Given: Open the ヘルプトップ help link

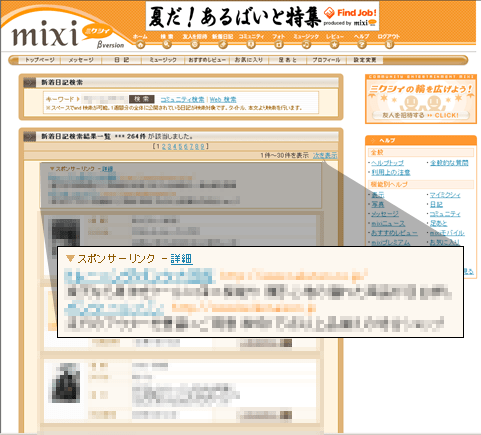Looking at the screenshot, I should click(x=387, y=163).
